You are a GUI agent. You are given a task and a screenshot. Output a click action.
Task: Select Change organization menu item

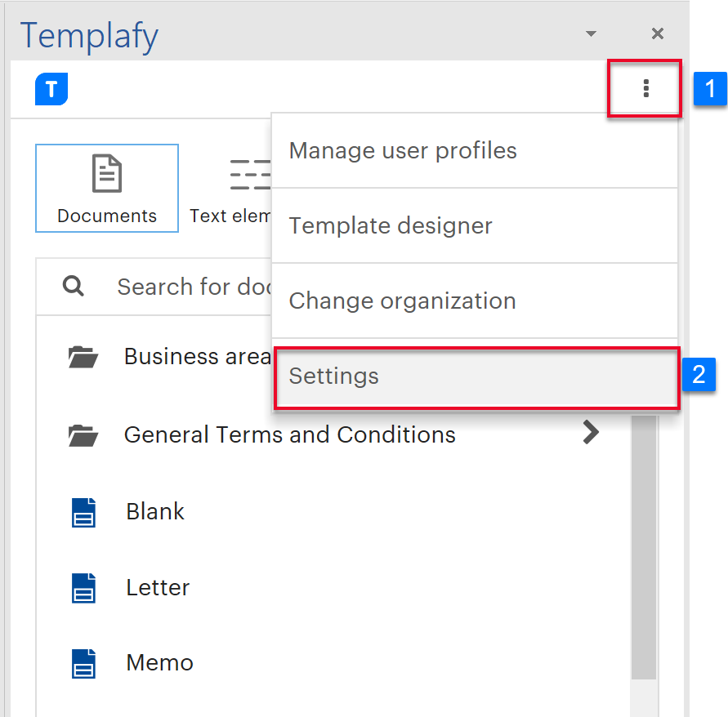475,301
